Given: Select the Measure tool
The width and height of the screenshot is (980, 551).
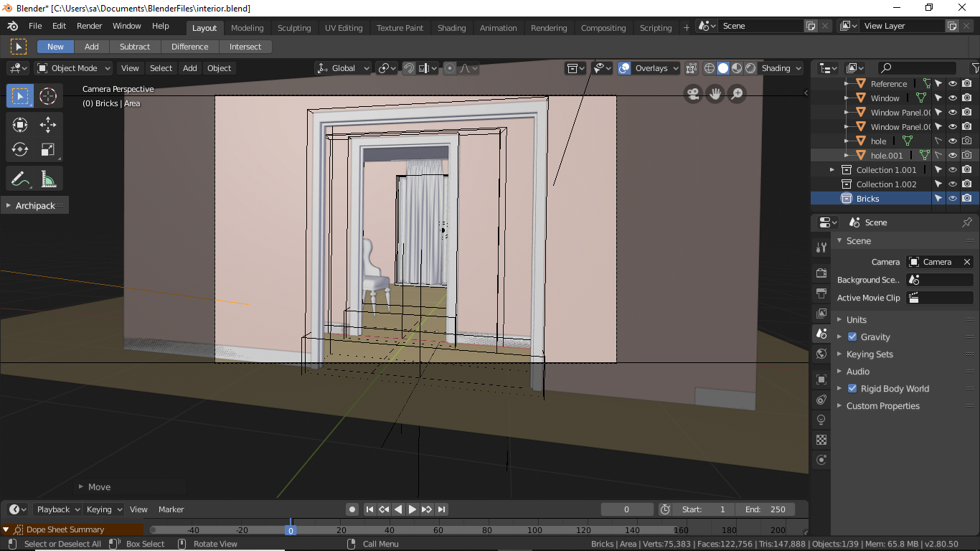Looking at the screenshot, I should coord(48,178).
